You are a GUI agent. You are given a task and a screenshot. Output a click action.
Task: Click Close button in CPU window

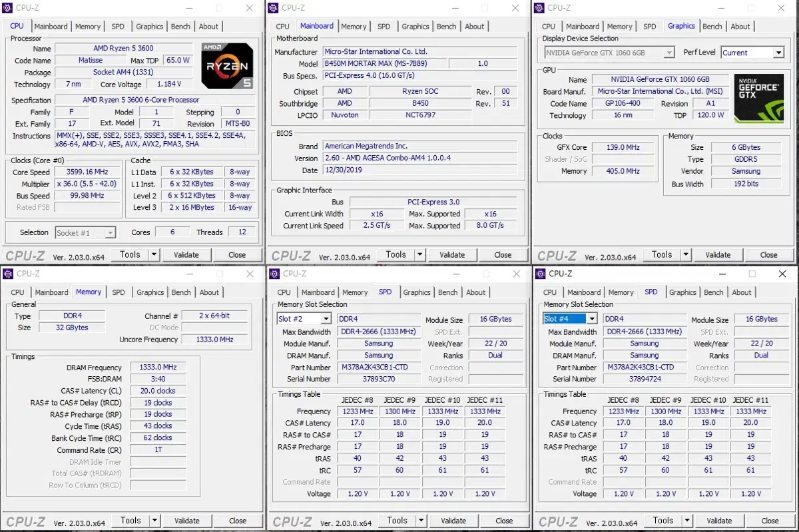[x=237, y=254]
